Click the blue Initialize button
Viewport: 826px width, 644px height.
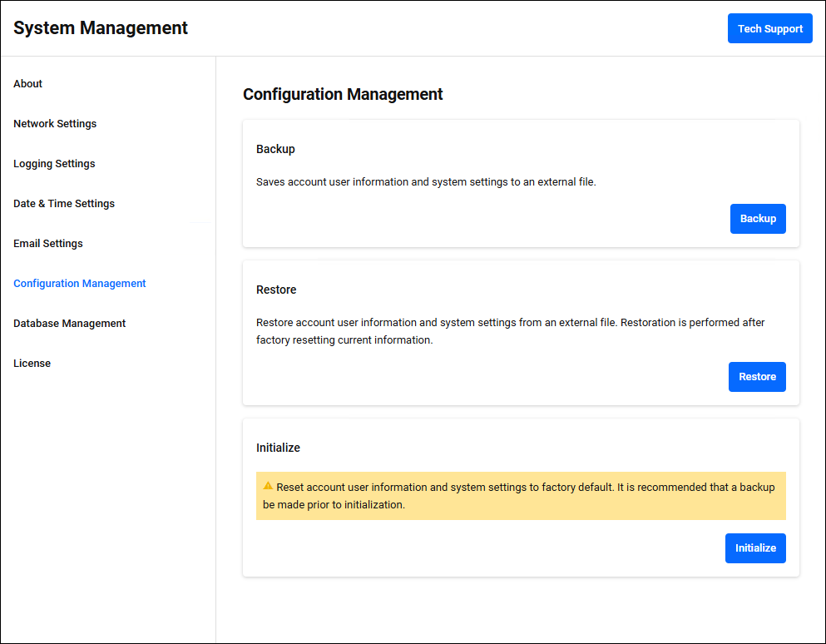pyautogui.click(x=754, y=548)
